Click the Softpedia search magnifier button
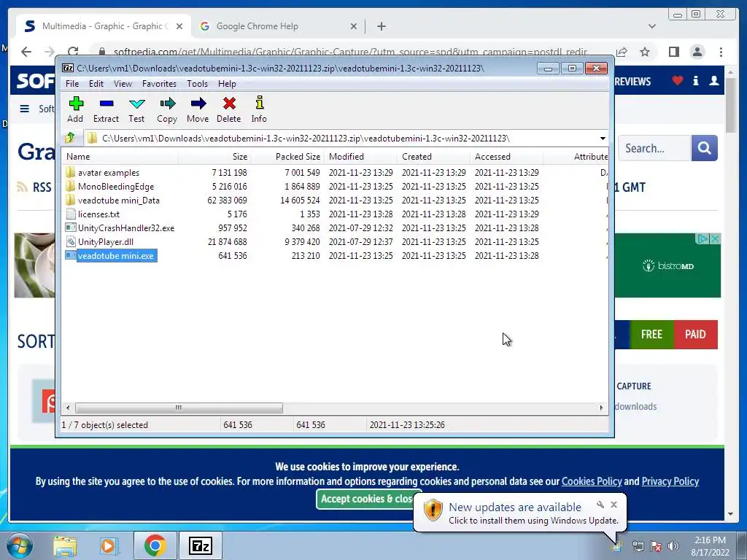The height and width of the screenshot is (560, 747). (704, 148)
